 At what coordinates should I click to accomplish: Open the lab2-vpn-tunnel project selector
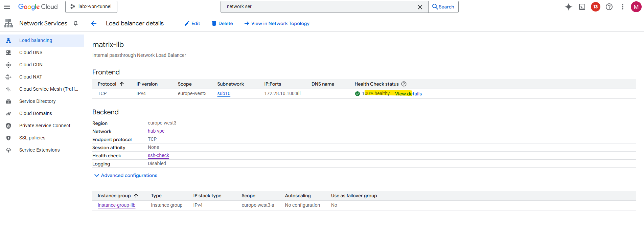click(91, 7)
